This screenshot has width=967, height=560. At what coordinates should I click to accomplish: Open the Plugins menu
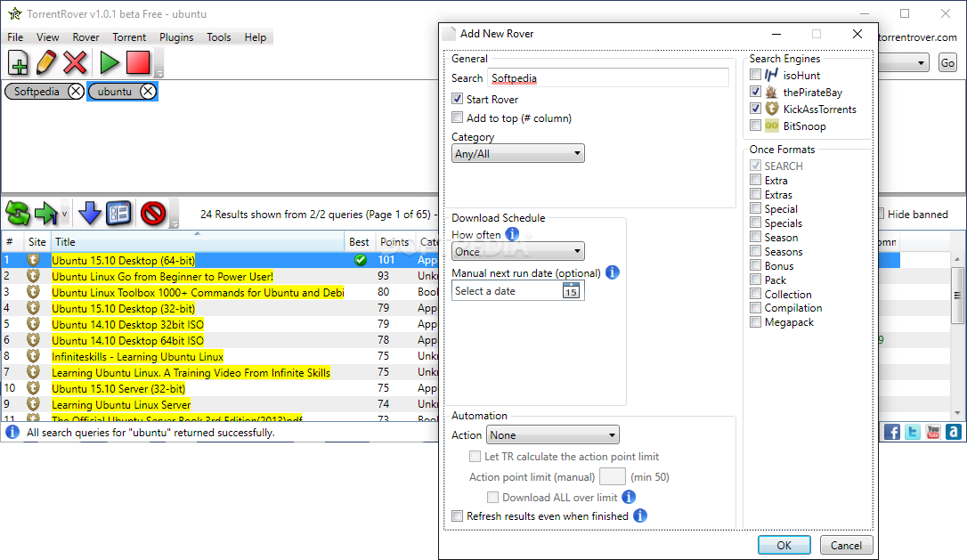click(176, 37)
